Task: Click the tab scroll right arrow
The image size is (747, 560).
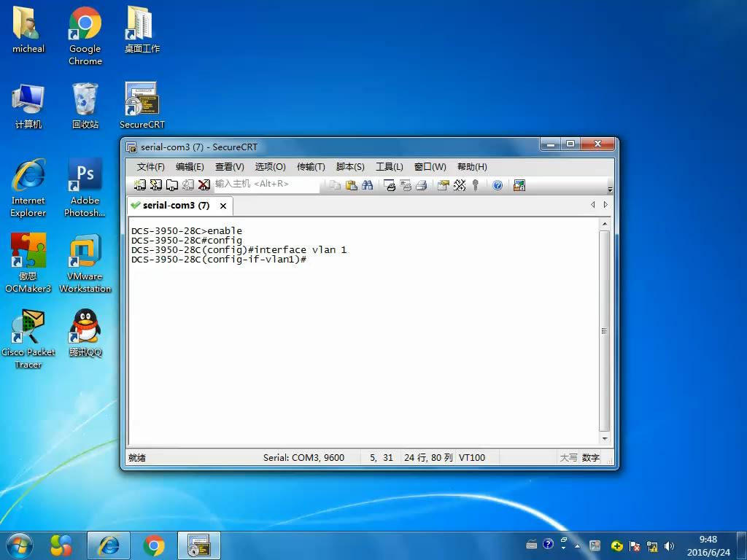Action: coord(605,205)
